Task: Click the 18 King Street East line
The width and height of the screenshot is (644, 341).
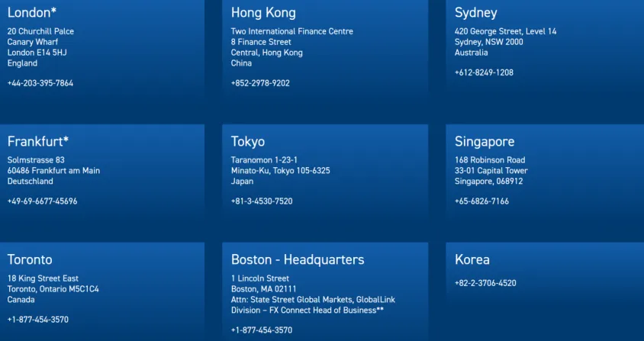Action: pos(43,278)
